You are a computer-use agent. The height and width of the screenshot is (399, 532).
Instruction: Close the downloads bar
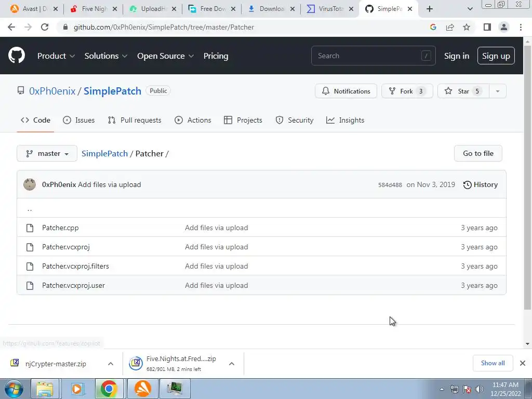[x=523, y=363]
